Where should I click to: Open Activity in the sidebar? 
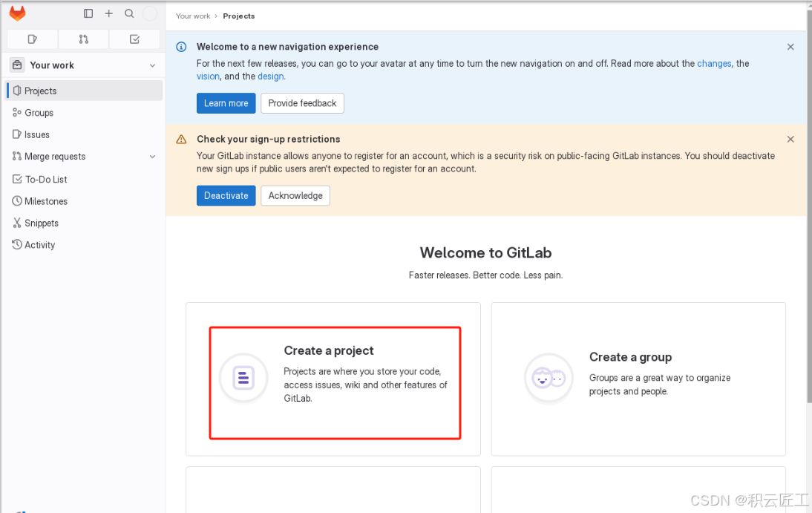84,244
